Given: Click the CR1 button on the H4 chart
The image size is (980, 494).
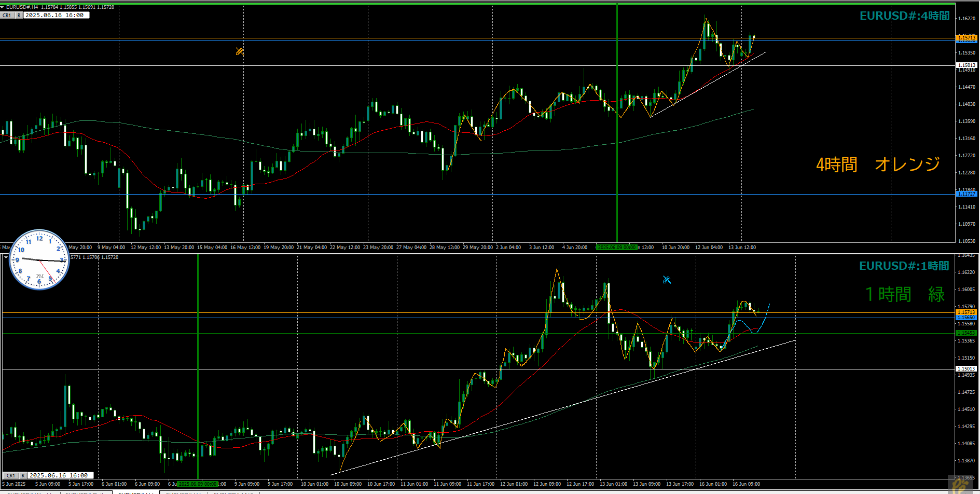Looking at the screenshot, I should coord(7,16).
